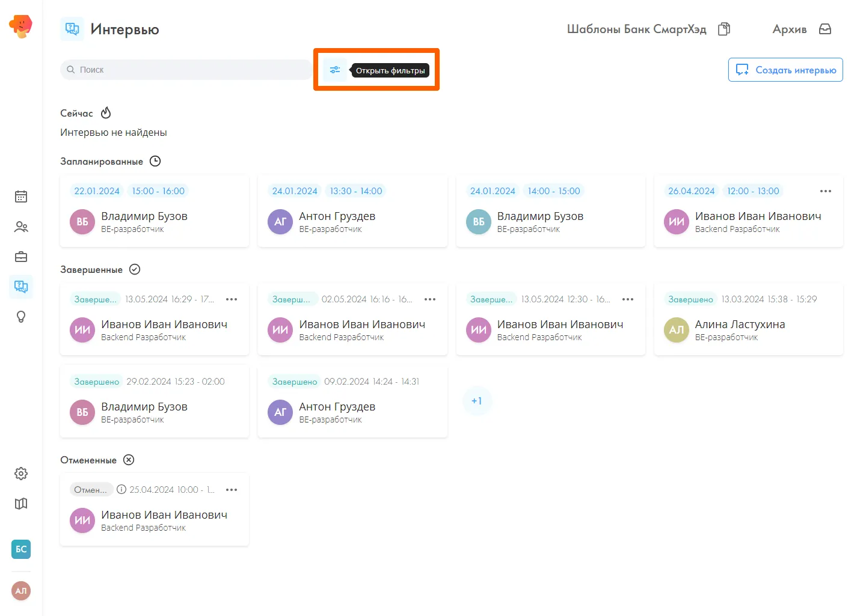Click the Отмен... status badge
The height and width of the screenshot is (616, 866).
[x=91, y=490]
